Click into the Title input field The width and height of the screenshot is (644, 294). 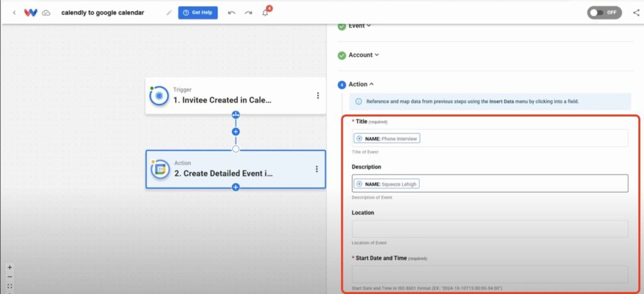(490, 138)
